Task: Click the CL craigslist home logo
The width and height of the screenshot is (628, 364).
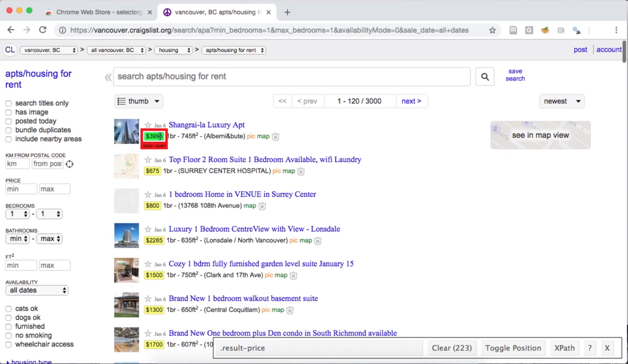Action: click(10, 50)
